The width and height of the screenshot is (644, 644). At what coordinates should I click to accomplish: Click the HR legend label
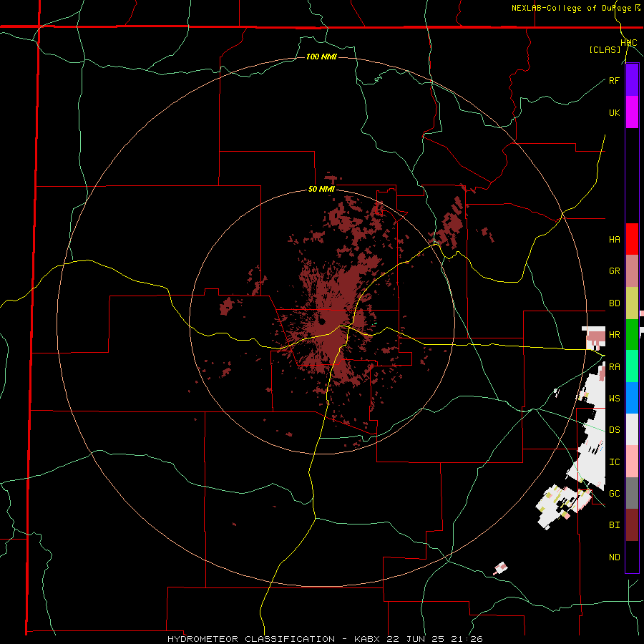point(614,335)
